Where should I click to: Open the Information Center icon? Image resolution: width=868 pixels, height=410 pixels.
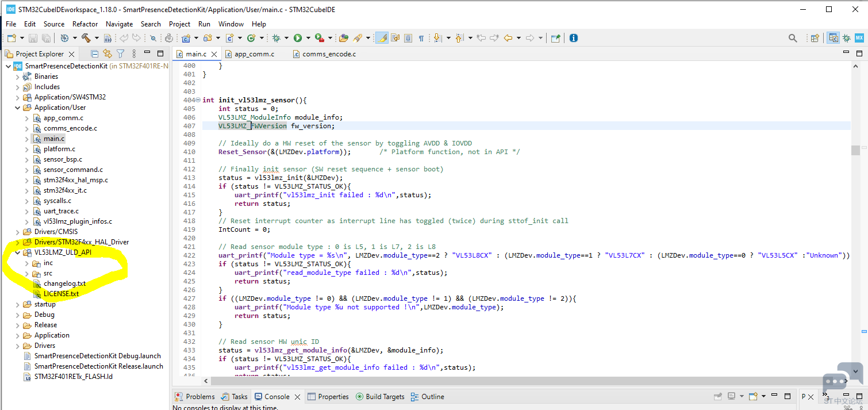click(573, 38)
